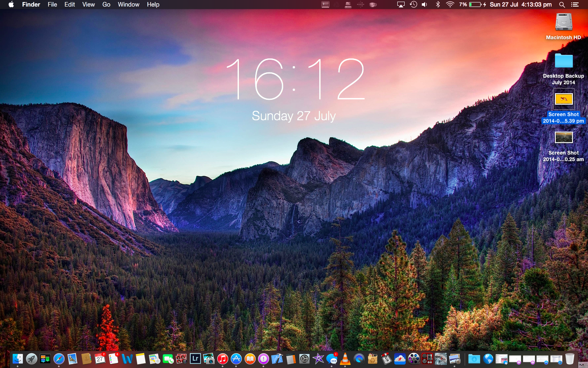Click the terminal screen icon in menu bar

pos(325,4)
